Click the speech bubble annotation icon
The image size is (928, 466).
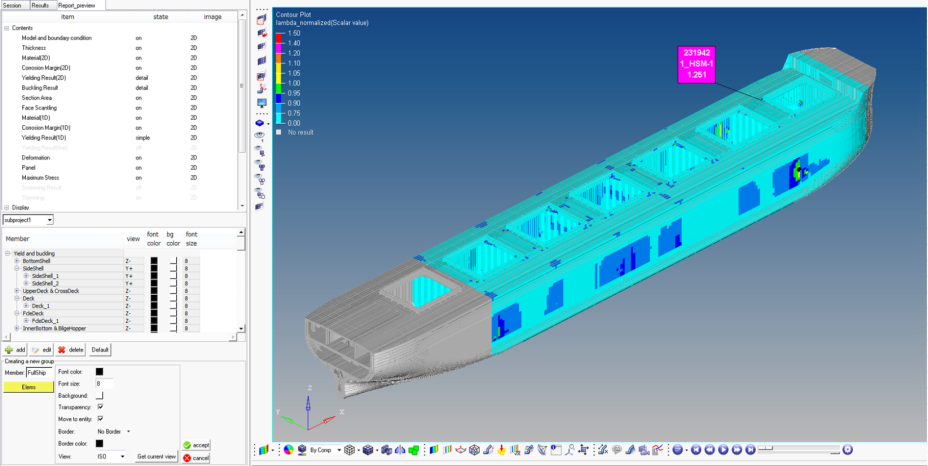point(617,450)
